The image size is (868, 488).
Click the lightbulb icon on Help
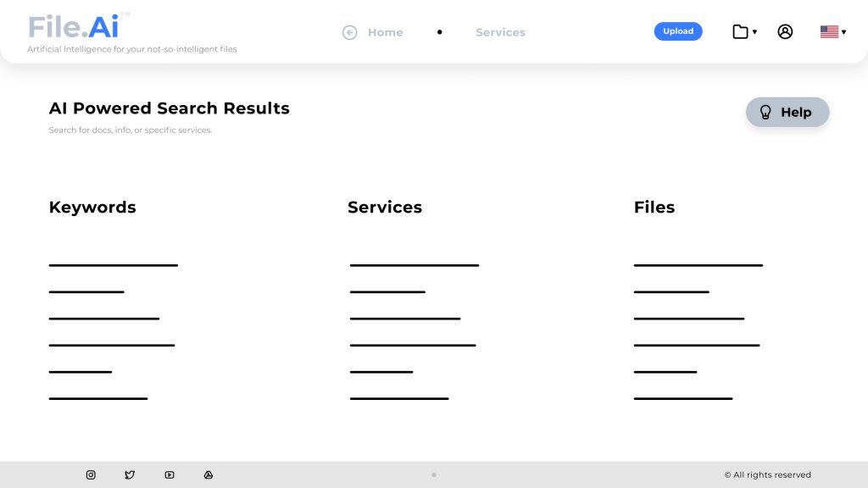click(765, 112)
